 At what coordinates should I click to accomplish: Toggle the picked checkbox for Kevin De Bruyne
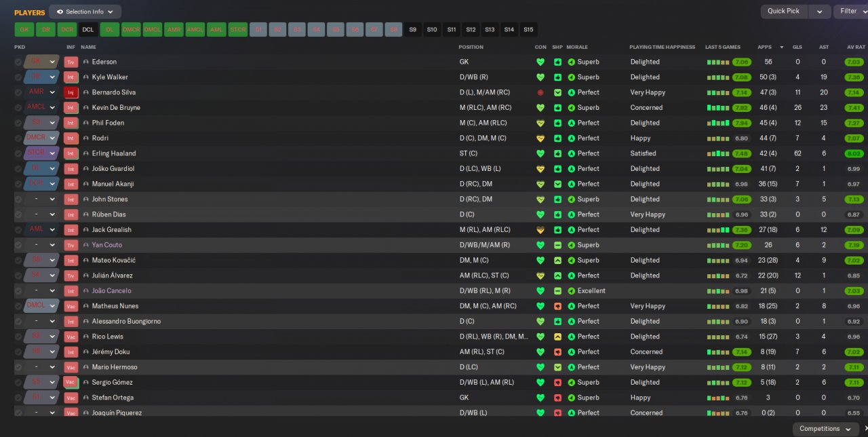18,108
